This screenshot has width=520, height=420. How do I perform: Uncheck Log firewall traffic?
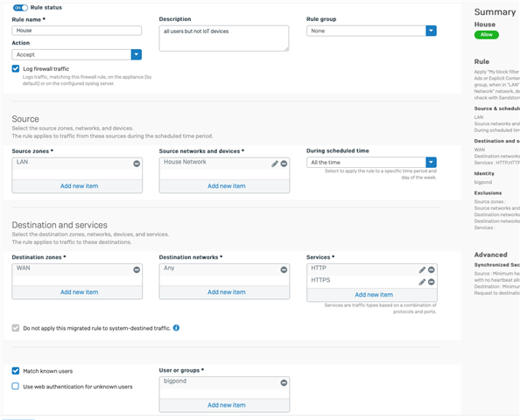[x=16, y=68]
